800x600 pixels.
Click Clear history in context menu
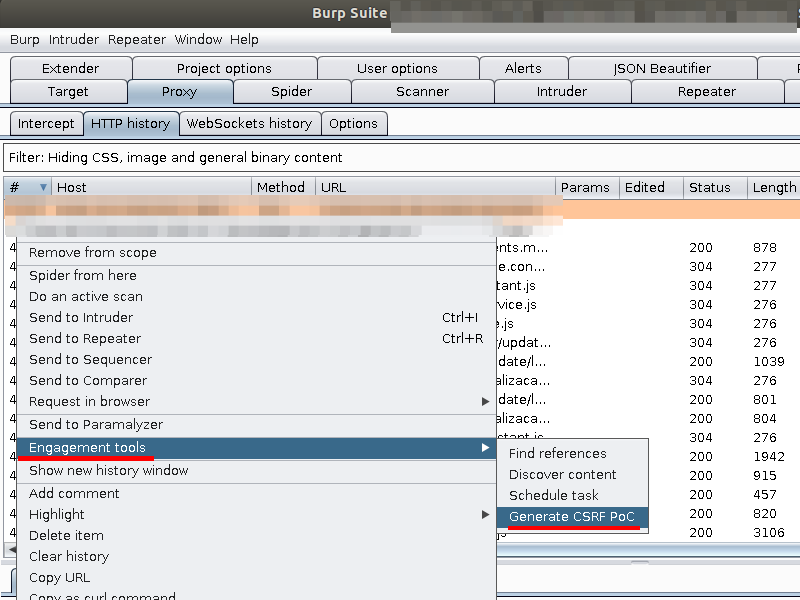pyautogui.click(x=69, y=557)
